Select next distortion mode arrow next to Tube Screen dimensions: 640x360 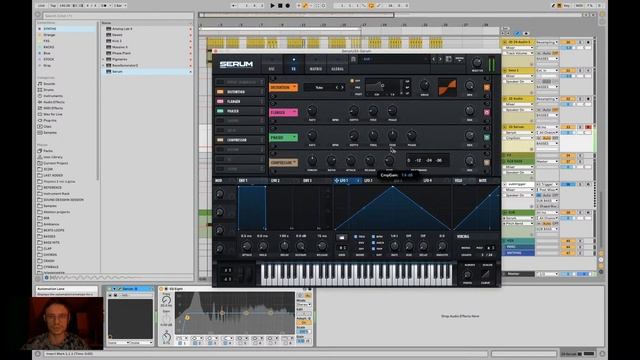click(x=342, y=87)
